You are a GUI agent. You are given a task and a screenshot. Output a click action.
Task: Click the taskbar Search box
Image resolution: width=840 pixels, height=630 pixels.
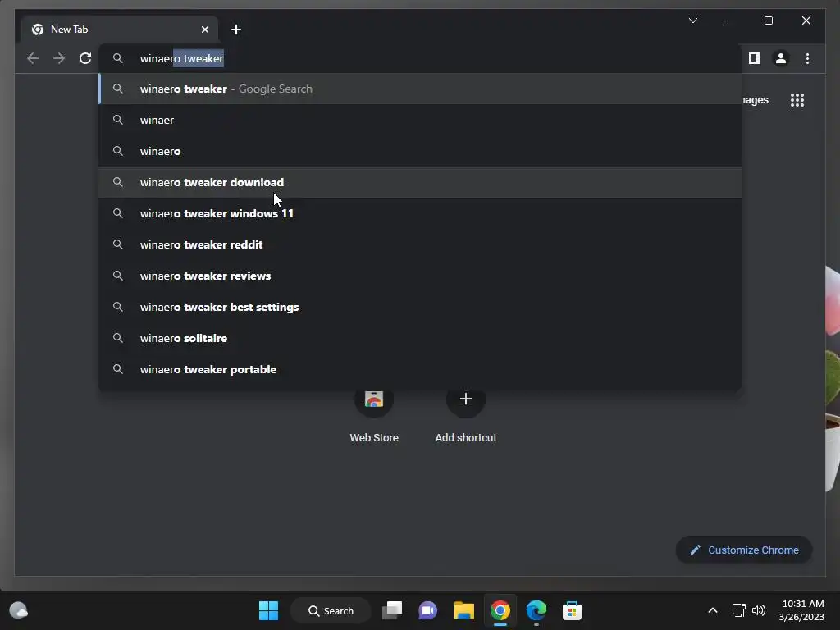click(x=331, y=610)
